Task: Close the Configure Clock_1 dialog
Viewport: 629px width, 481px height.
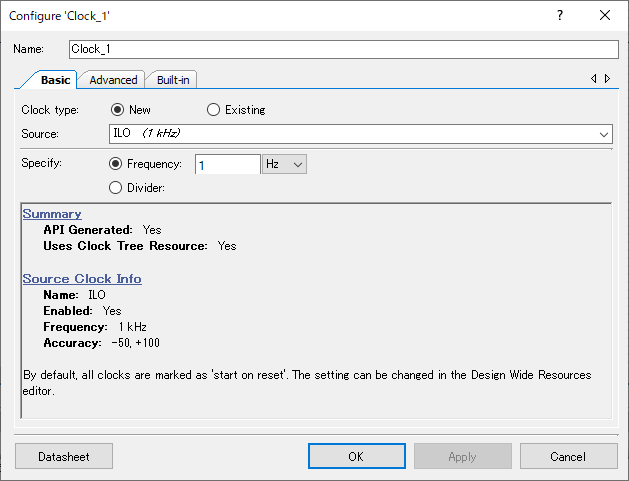Action: [605, 16]
